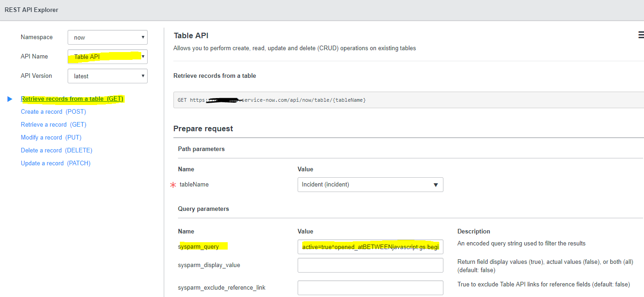644x297 pixels.
Task: Click the sysparm_display_value input field
Action: point(370,265)
